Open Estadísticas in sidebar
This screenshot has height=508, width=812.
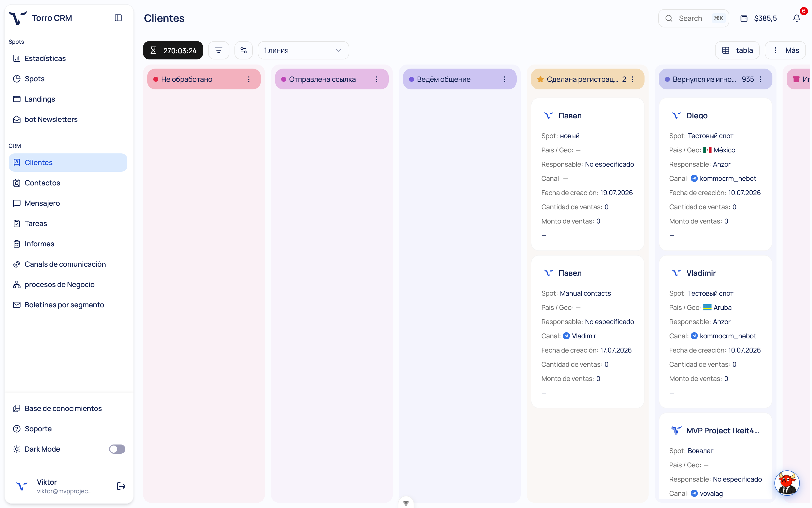click(x=68, y=58)
